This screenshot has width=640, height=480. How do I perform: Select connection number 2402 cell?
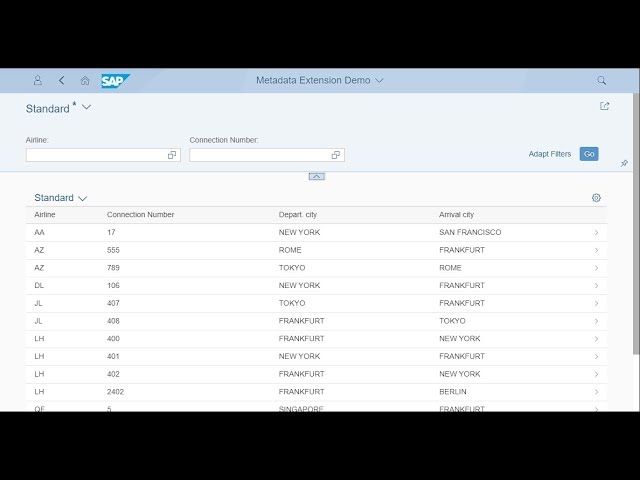pyautogui.click(x=115, y=391)
